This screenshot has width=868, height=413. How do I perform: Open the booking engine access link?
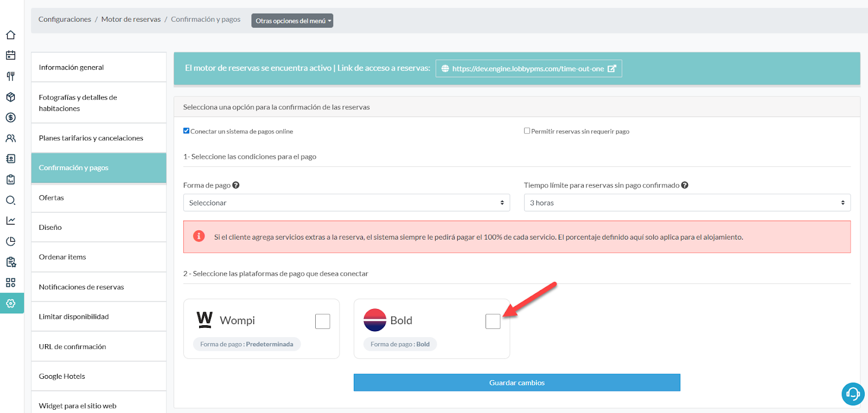[528, 69]
